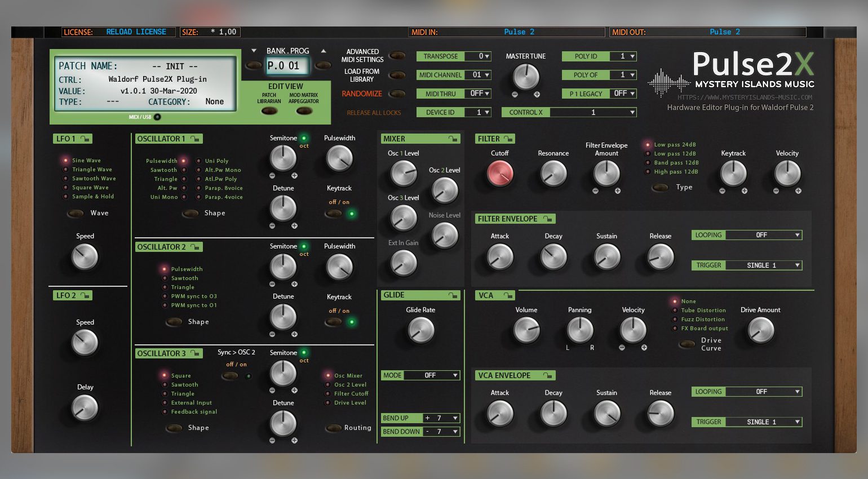The width and height of the screenshot is (868, 479).
Task: Click the Oscillator 1 Shape selector button
Action: 191,213
